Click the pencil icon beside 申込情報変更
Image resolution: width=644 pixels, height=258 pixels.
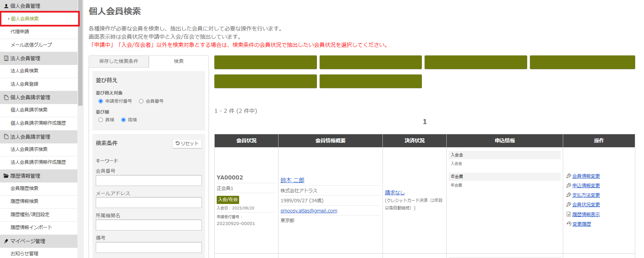569,185
